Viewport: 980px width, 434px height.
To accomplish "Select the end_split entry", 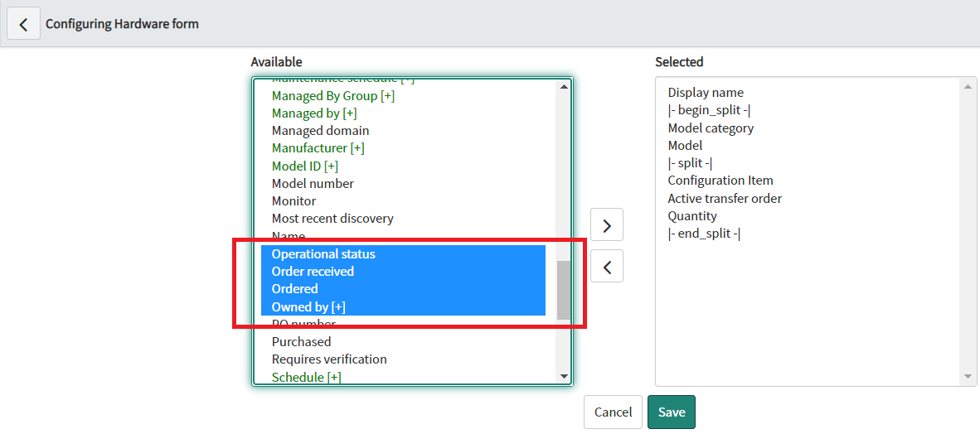I will click(x=705, y=234).
